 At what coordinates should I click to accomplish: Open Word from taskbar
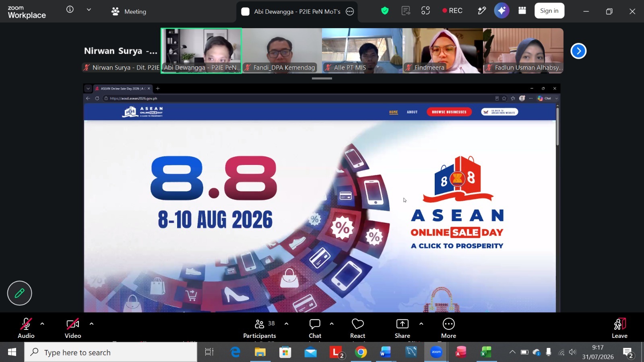click(386, 352)
